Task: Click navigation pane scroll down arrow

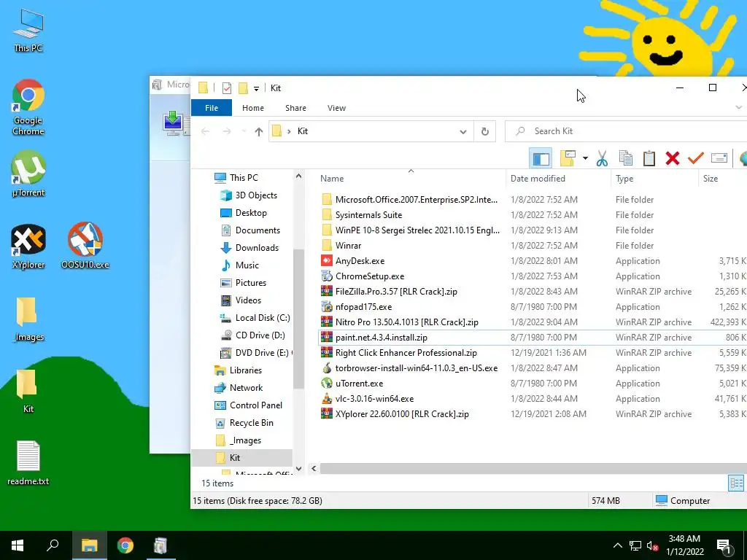Action: 298,469
